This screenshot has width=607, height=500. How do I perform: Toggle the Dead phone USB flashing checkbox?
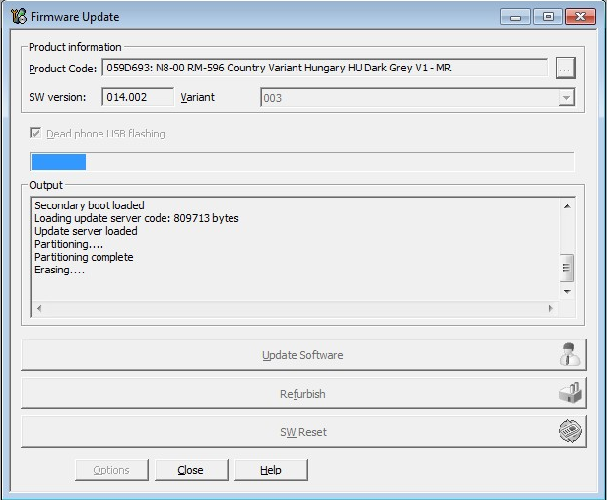37,134
